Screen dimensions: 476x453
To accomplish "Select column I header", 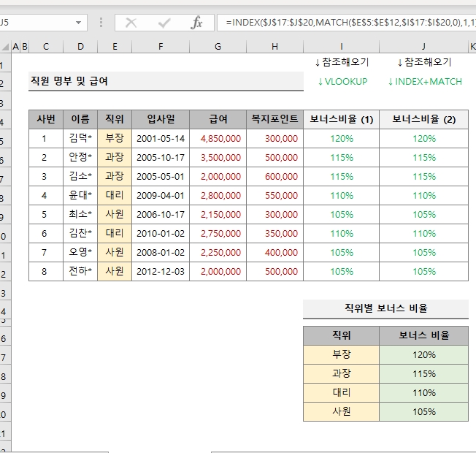I will [x=341, y=47].
